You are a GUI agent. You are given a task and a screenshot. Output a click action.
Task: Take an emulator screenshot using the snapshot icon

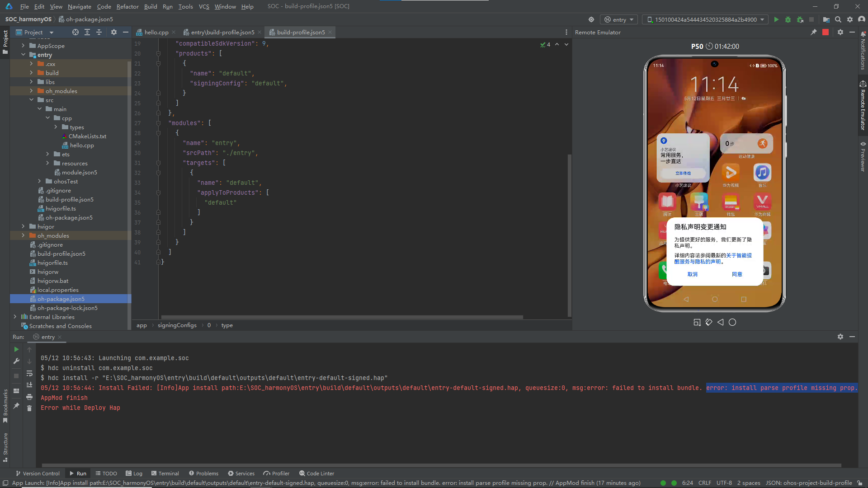pos(697,322)
